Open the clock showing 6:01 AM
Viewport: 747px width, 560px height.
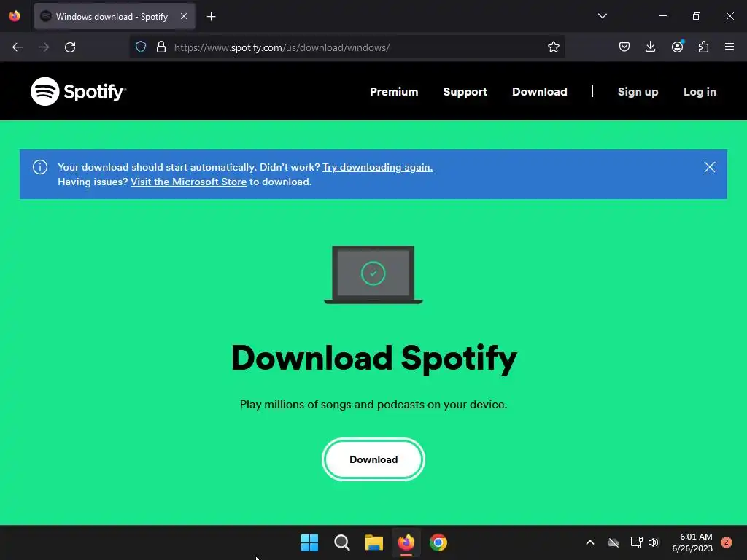point(692,542)
